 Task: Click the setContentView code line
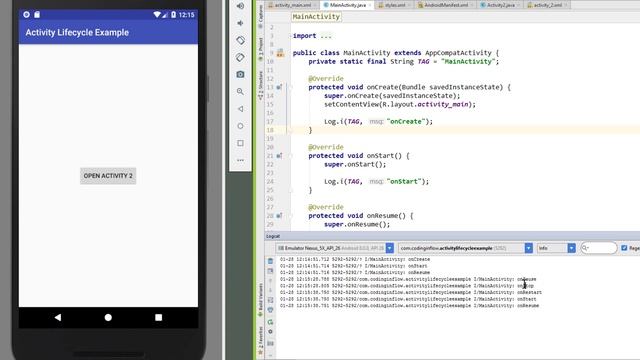click(x=400, y=104)
